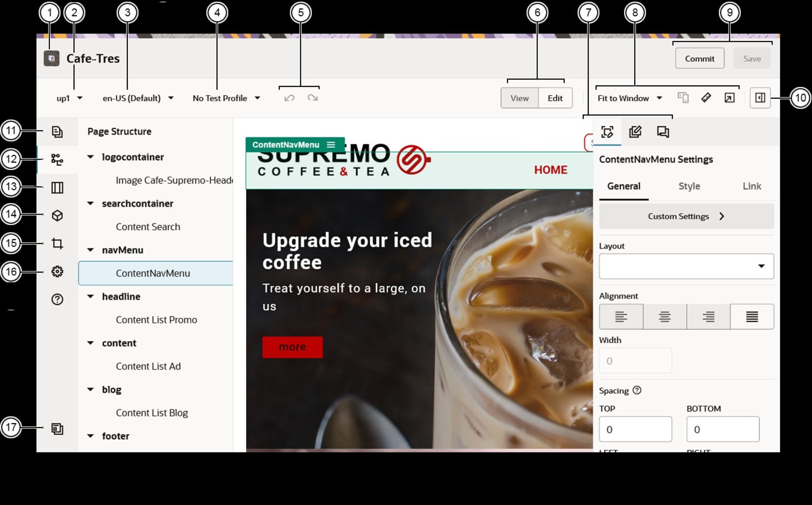Viewport: 812px width, 505px height.
Task: Set alignment to center
Action: (x=665, y=317)
